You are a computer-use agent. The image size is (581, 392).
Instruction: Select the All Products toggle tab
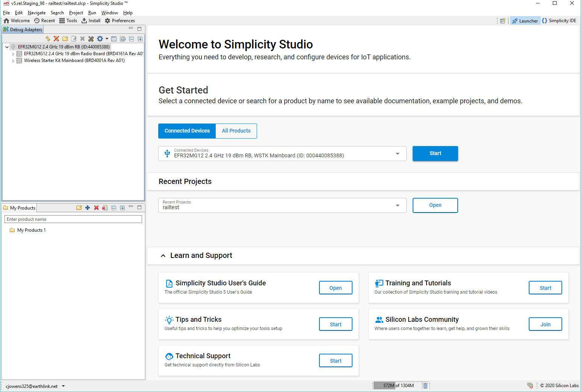(x=236, y=131)
